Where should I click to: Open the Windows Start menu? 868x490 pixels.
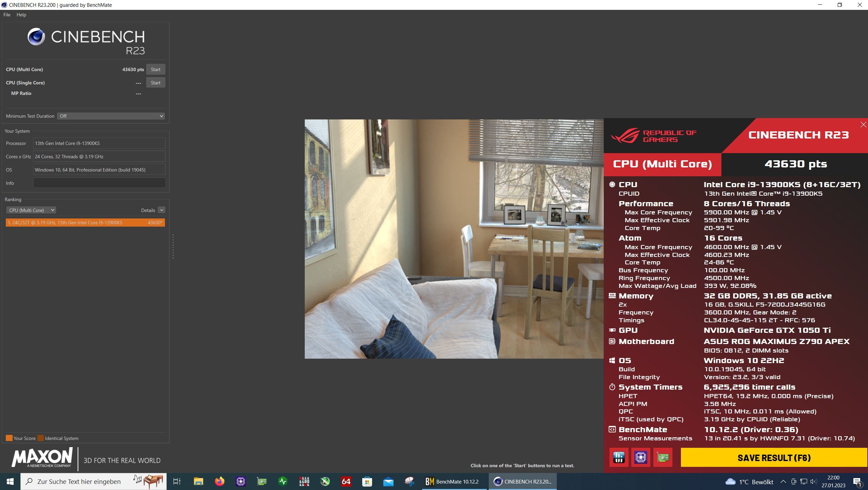[10, 481]
